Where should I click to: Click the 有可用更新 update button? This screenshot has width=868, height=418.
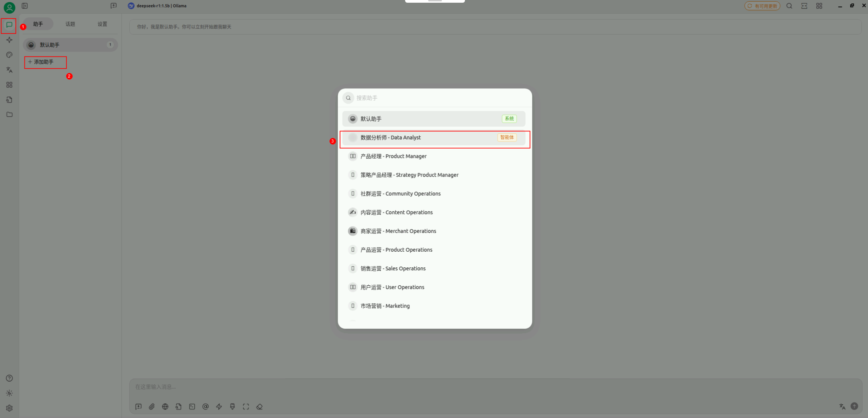click(762, 6)
